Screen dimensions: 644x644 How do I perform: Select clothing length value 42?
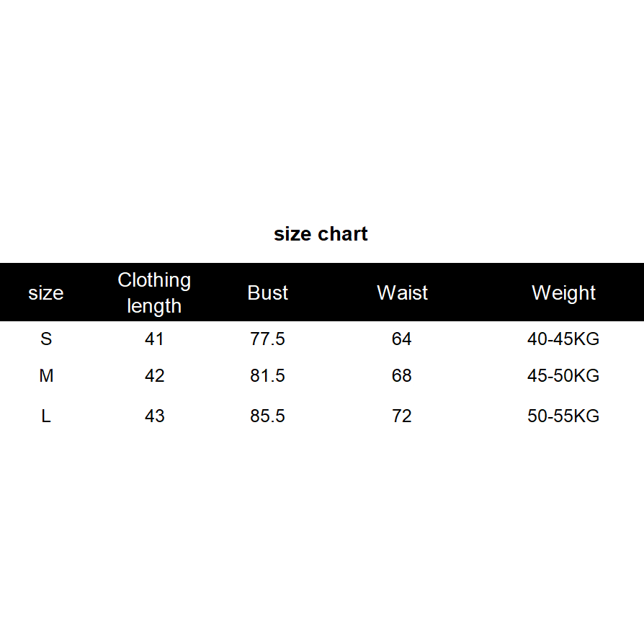point(154,376)
